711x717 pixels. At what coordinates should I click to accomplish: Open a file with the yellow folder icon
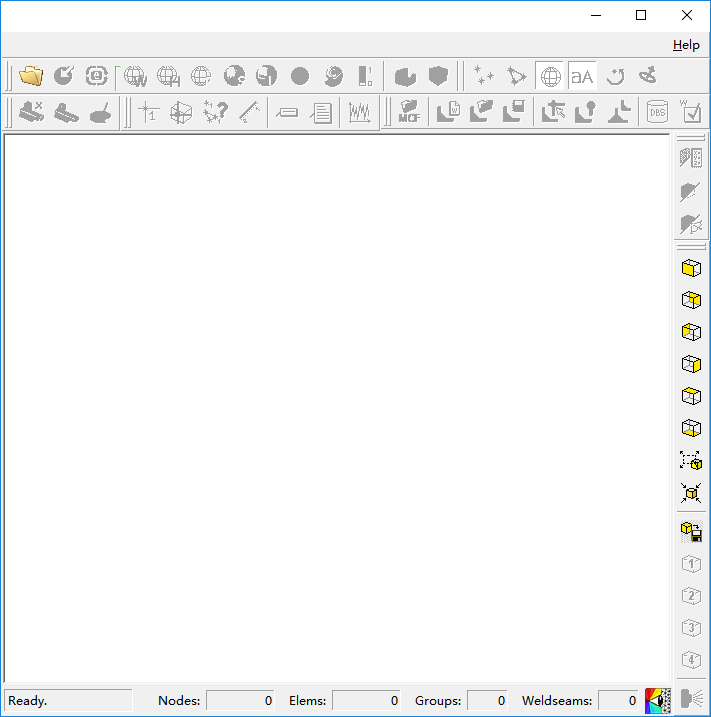tap(31, 76)
